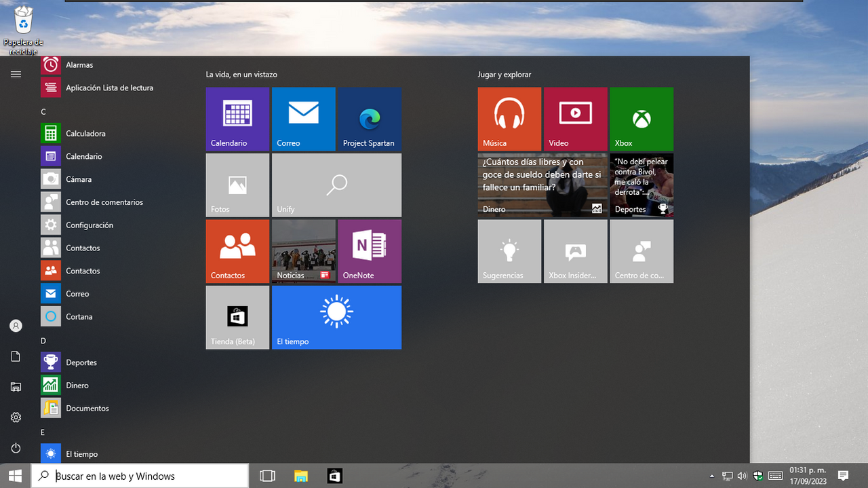Image resolution: width=868 pixels, height=488 pixels.
Task: Focus the 'Buscar en la web y Windows' box
Action: (x=140, y=476)
